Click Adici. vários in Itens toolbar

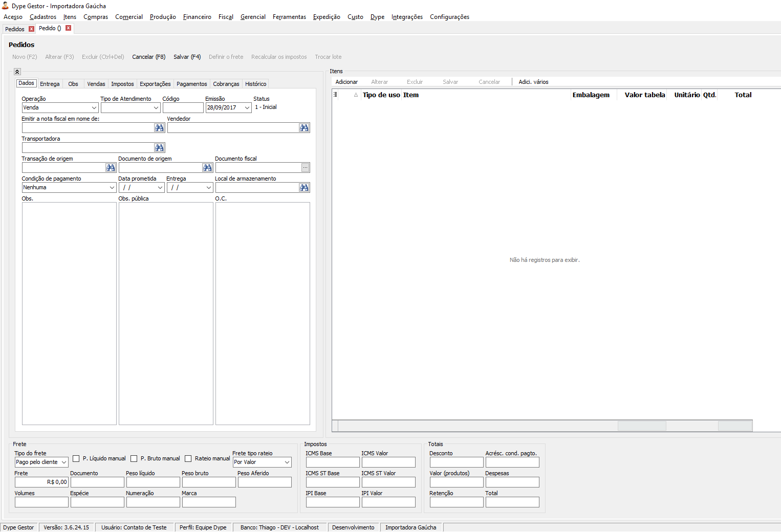(x=533, y=82)
